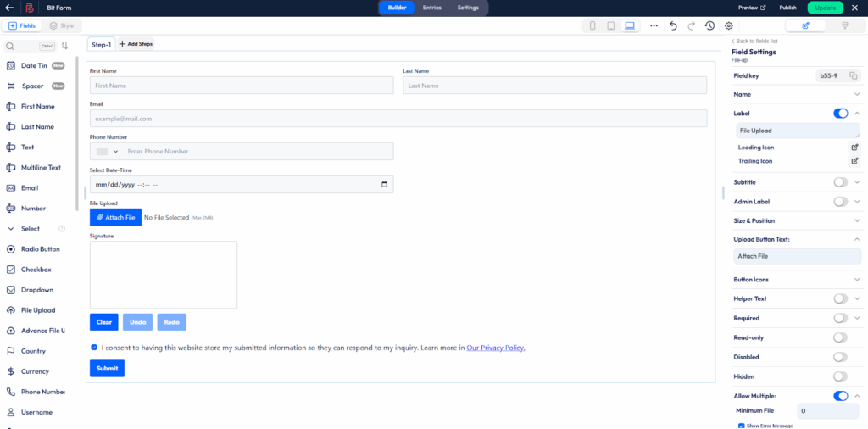Turn on the Hidden toggle
868x429 pixels.
click(x=840, y=376)
